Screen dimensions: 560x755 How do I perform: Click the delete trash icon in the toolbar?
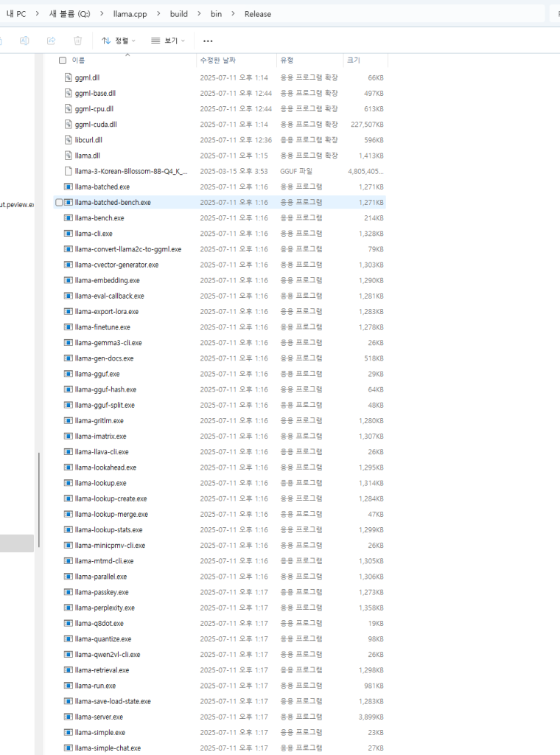[x=78, y=41]
